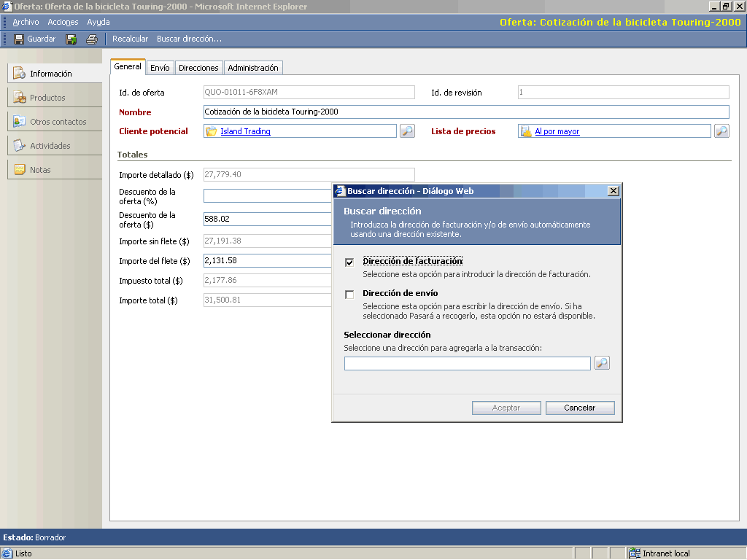Click the Importe del flete ($) field
The height and width of the screenshot is (560, 747).
coord(268,260)
